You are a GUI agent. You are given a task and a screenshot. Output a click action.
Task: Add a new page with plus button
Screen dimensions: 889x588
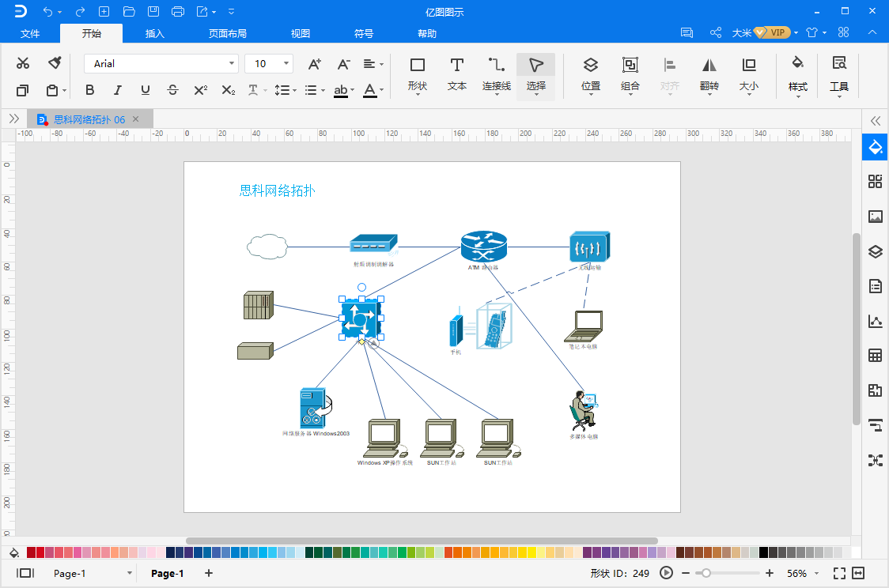point(209,574)
